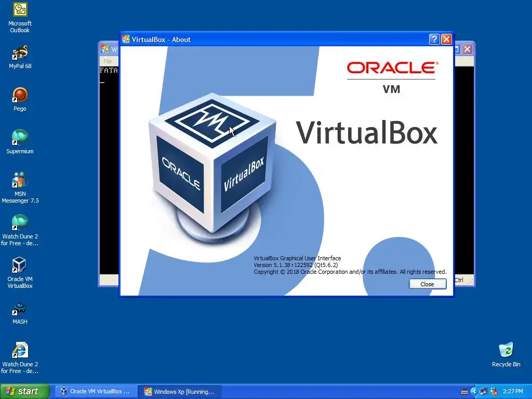Click the 2:27 PM taskbar clock

click(x=513, y=392)
